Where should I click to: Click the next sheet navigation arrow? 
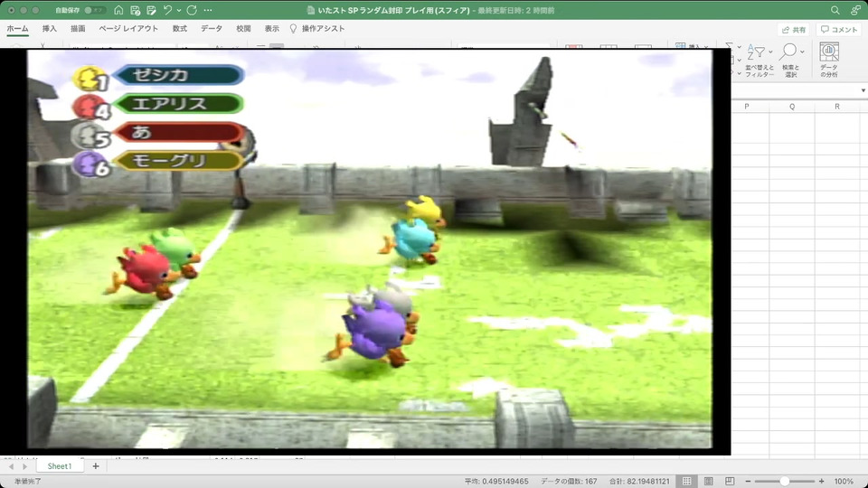[24, 466]
